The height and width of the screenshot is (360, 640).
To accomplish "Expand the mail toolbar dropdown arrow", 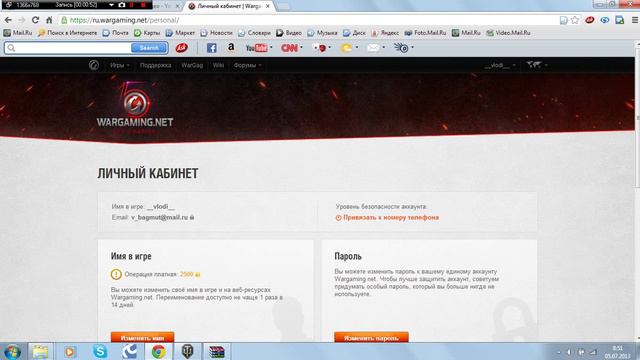I will tap(383, 48).
